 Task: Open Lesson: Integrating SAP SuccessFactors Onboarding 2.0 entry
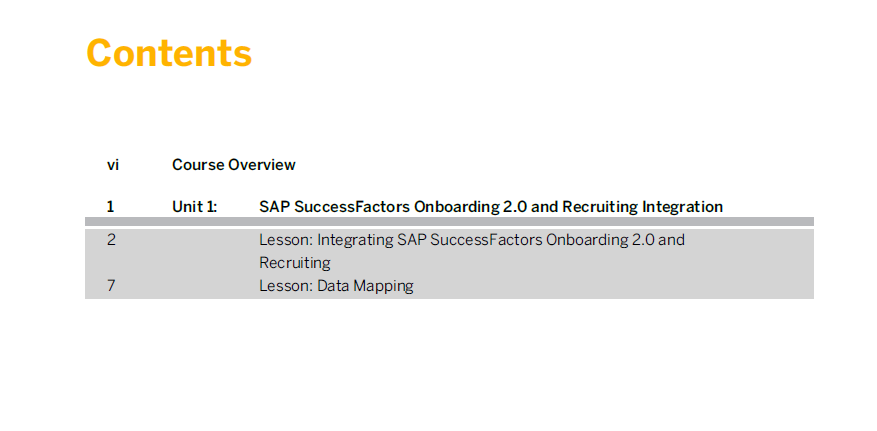471,240
